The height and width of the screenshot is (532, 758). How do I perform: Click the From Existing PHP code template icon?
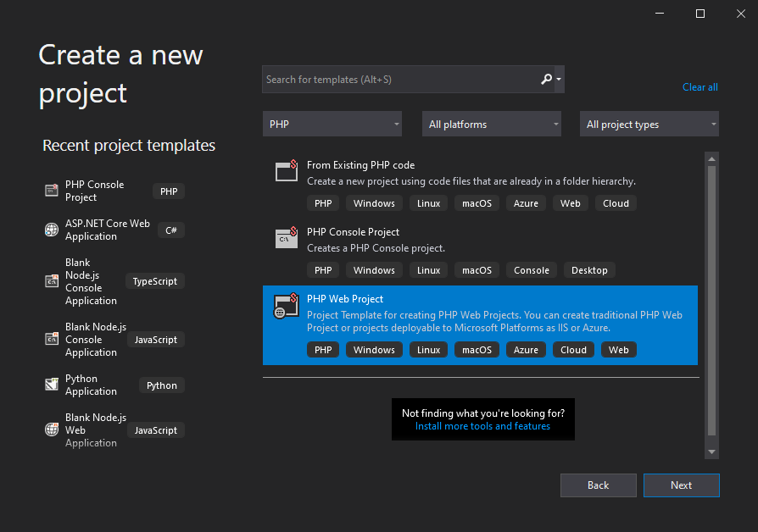(x=287, y=170)
